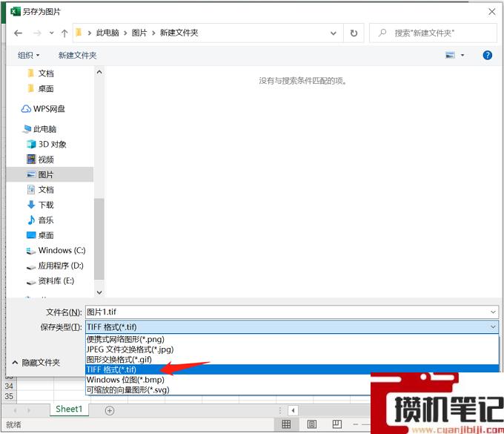Click the search box for 新建文件夹
504x434 pixels.
point(433,33)
